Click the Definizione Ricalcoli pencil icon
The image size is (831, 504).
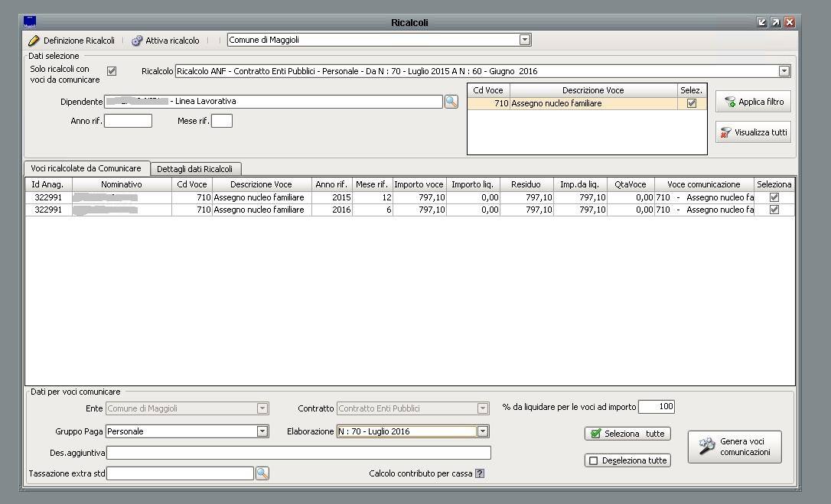click(x=34, y=41)
